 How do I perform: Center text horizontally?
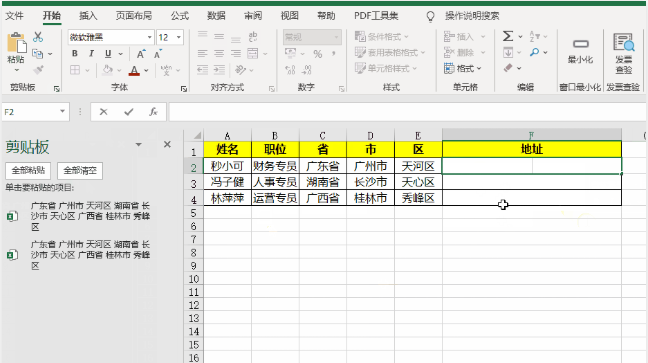point(219,53)
